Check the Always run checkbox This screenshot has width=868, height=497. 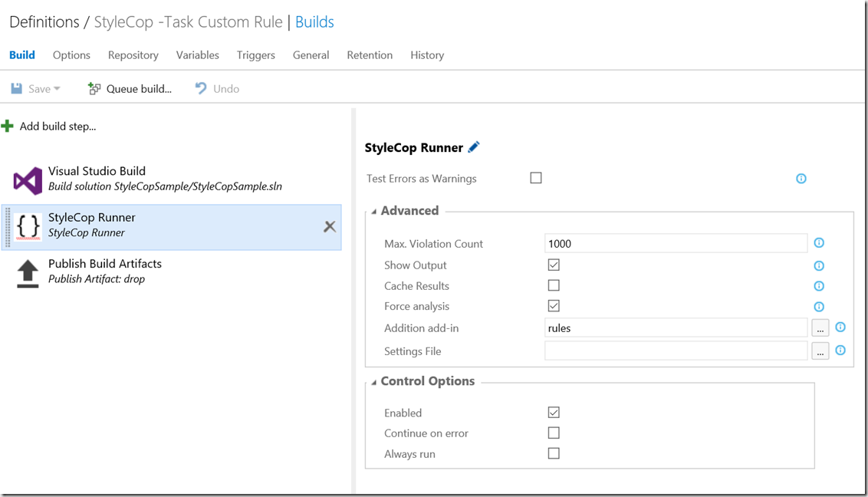[554, 453]
